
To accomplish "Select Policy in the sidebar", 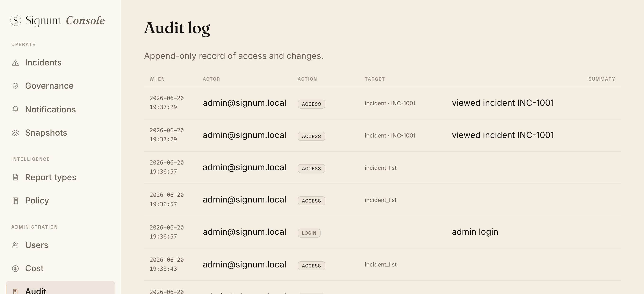I will click(37, 201).
